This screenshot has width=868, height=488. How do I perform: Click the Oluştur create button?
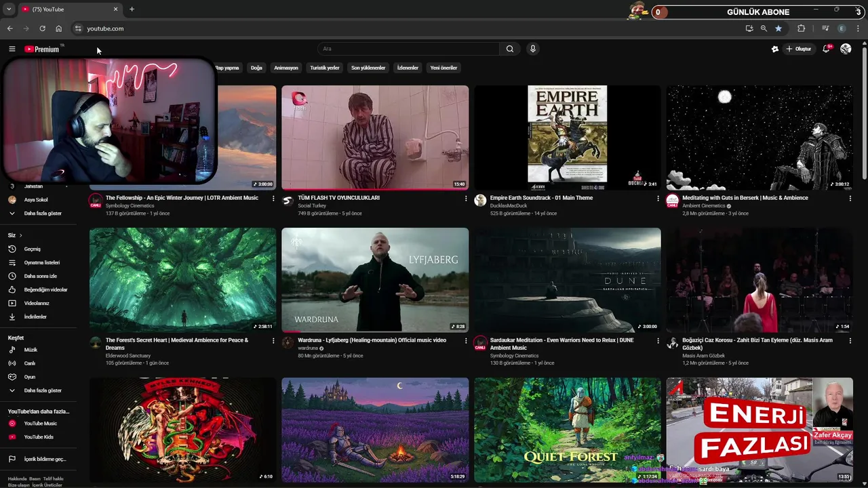click(799, 49)
